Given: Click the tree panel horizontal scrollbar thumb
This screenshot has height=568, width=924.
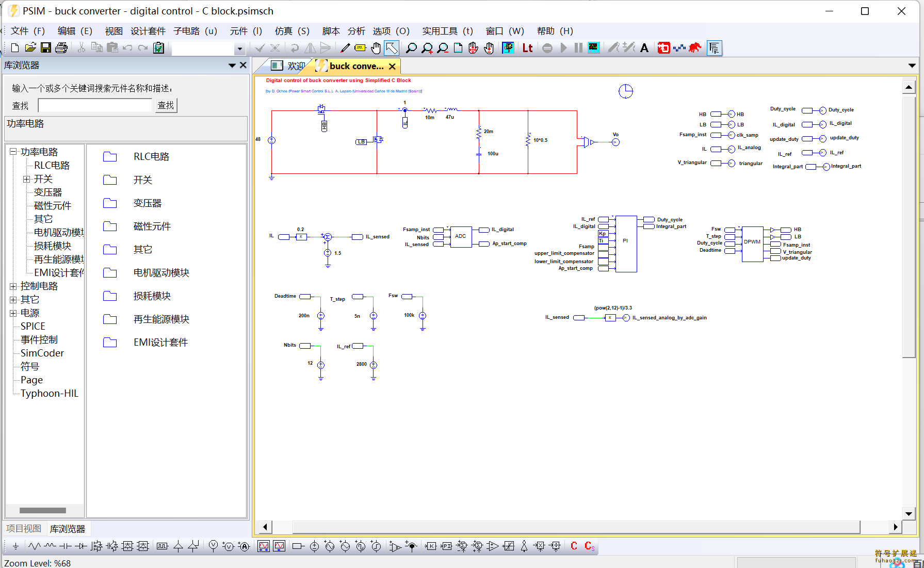Looking at the screenshot, I should [x=43, y=510].
